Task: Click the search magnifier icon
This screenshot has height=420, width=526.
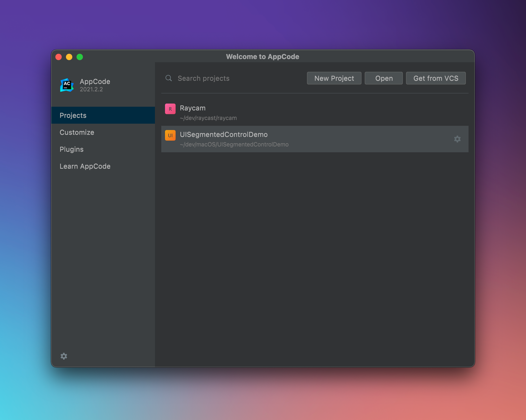Action: point(169,78)
